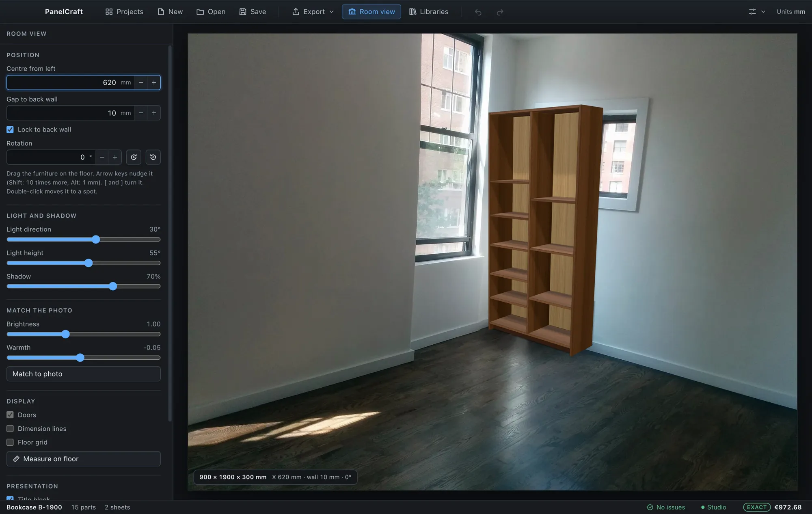Open the Projects grid view
Screen dimensions: 812x514
pos(124,12)
